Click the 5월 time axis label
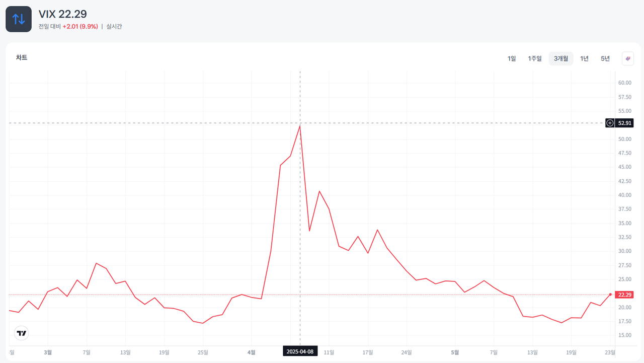The width and height of the screenshot is (644, 363). (455, 352)
